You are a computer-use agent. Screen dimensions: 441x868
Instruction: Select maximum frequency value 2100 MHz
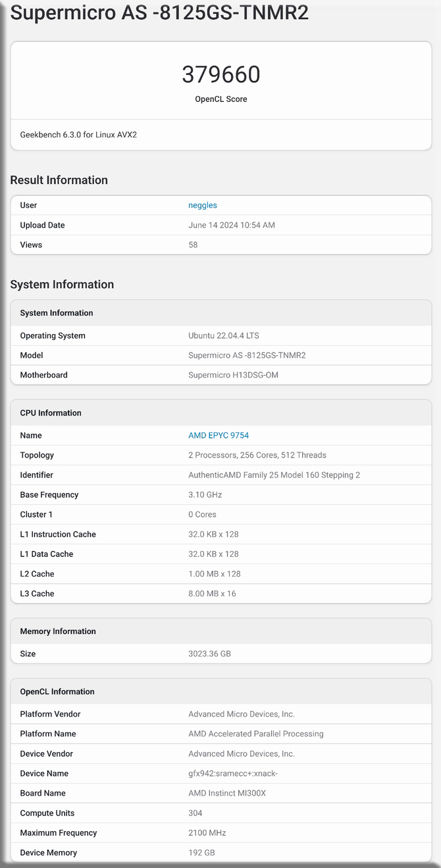point(207,832)
